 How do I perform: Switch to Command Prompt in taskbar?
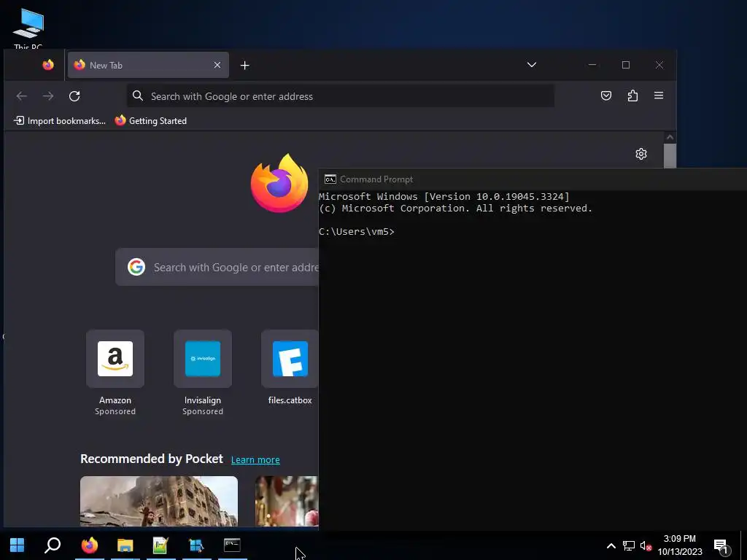232,545
